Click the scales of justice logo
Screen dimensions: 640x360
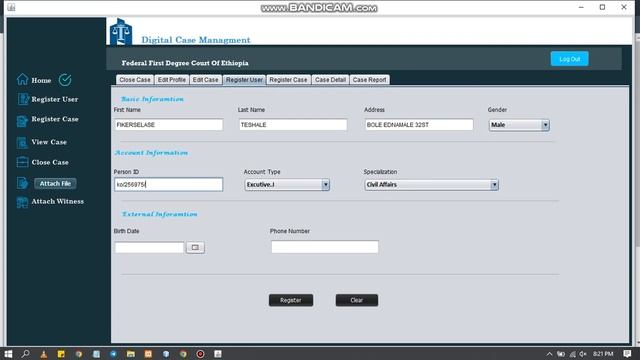(x=121, y=32)
